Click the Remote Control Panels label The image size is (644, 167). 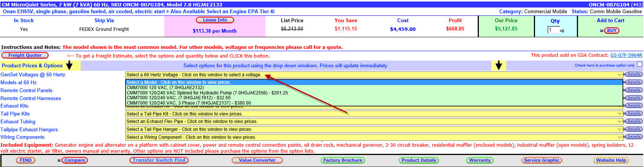(26, 90)
